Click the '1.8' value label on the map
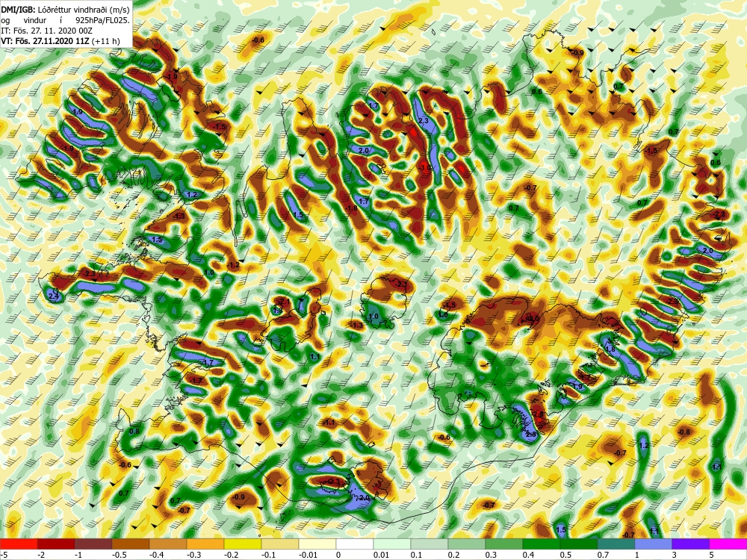The height and width of the screenshot is (560, 747). point(610,349)
